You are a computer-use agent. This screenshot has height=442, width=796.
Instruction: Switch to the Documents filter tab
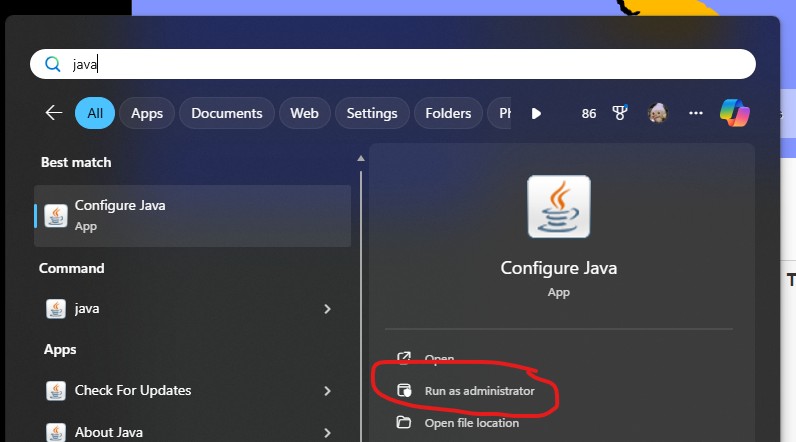tap(227, 113)
